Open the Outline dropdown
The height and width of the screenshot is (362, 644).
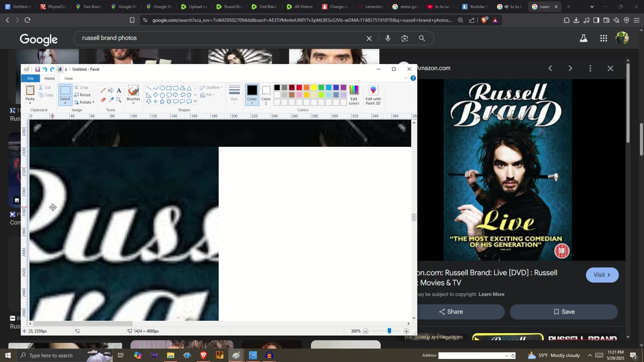pos(211,87)
